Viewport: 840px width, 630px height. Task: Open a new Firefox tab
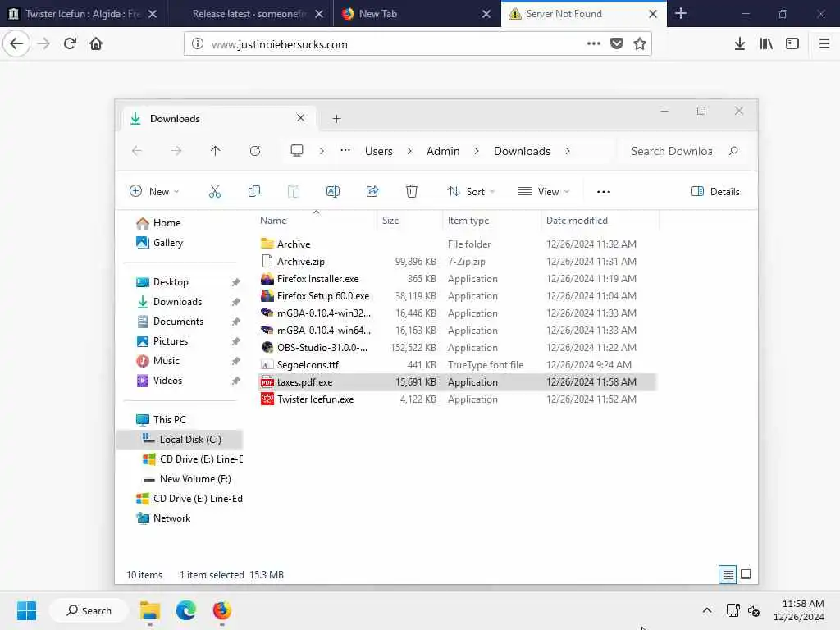[681, 13]
